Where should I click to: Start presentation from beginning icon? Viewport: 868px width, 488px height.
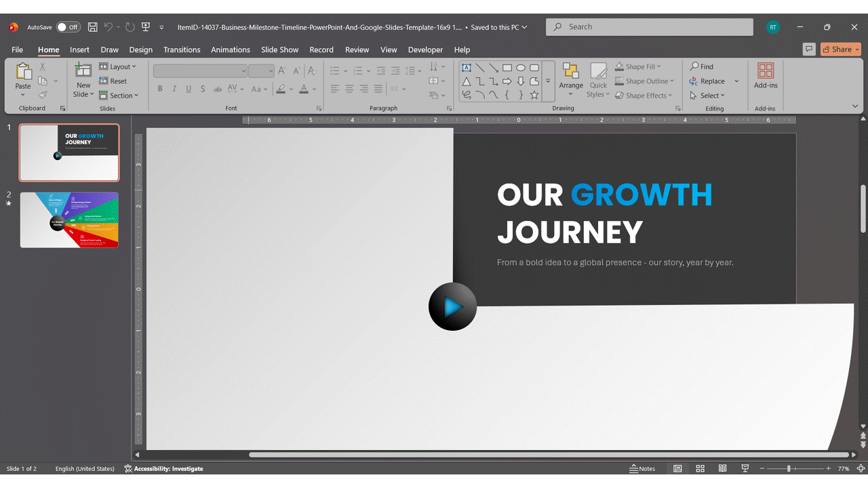pos(146,27)
